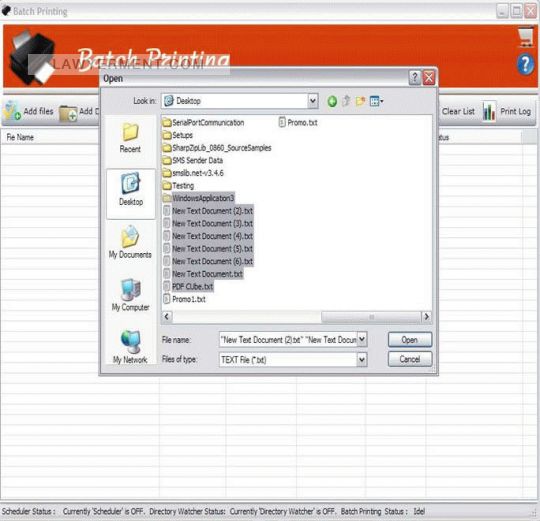Click dialog help question mark button
The width and height of the screenshot is (540, 521).
[415, 78]
